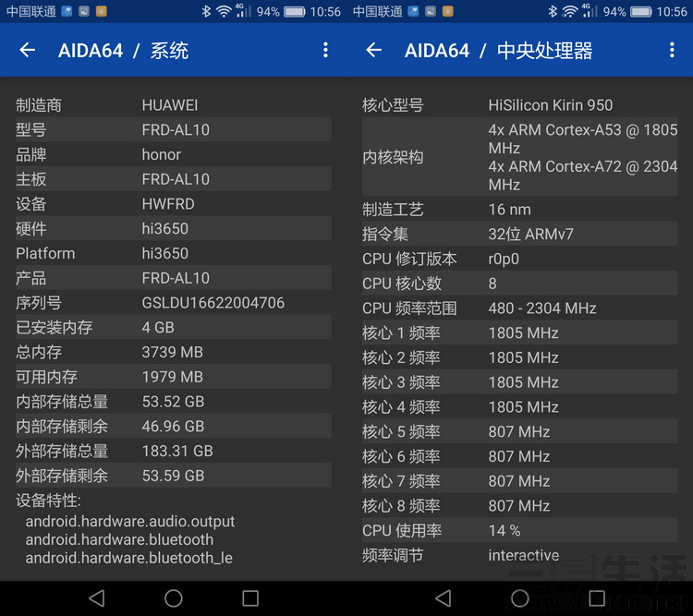The image size is (693, 616).
Task: Select the CPU 使用率 14 % row
Action: tap(519, 531)
